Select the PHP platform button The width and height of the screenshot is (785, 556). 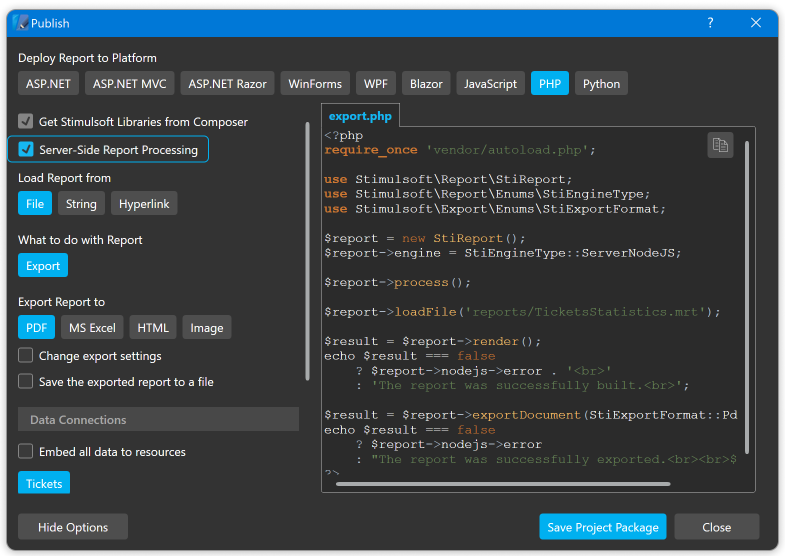pyautogui.click(x=550, y=84)
